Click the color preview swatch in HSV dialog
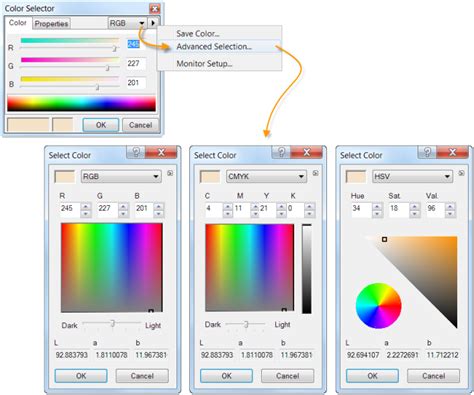 (356, 176)
